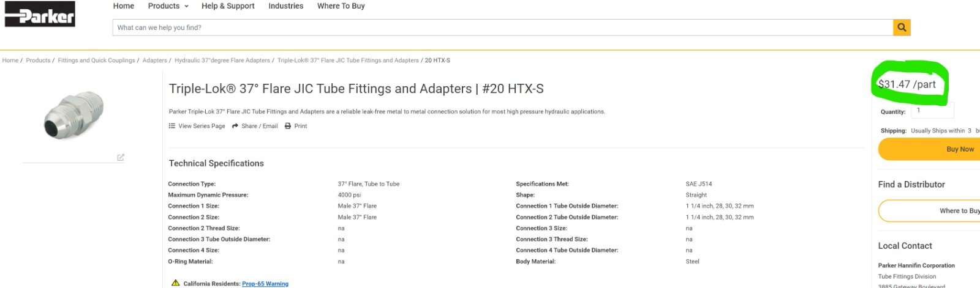Screen dimensions: 980x288
Task: Open product image in enlarged view icon
Action: (x=121, y=157)
